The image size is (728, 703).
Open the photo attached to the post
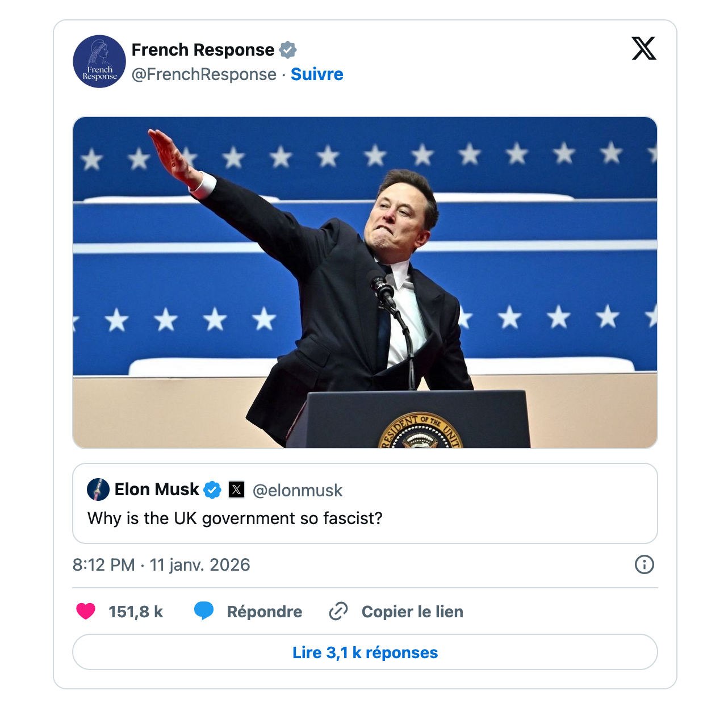(x=365, y=282)
